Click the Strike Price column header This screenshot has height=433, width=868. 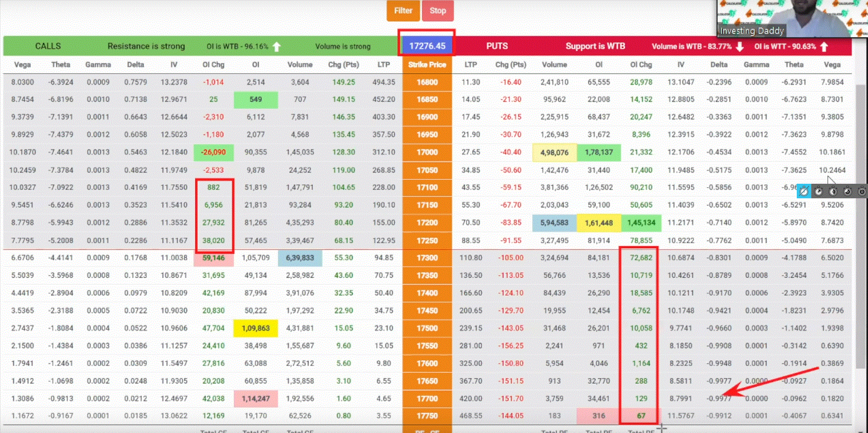[x=427, y=64]
